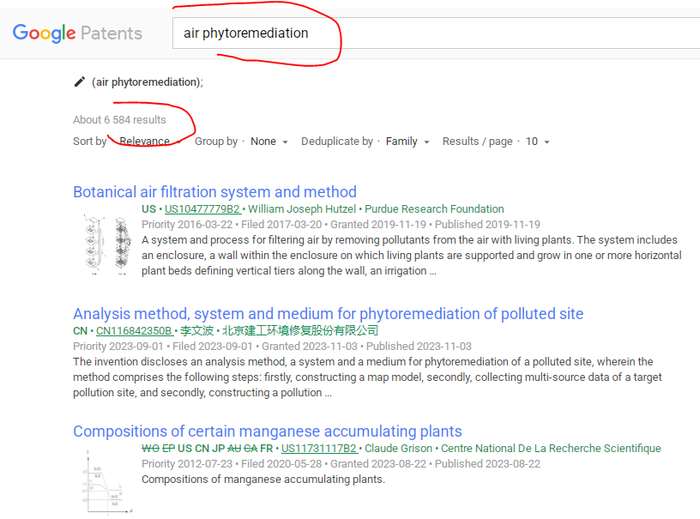Viewport: 700px width, 519px height.
Task: Open Compositions of manganese accumulating plants result
Action: 267,432
